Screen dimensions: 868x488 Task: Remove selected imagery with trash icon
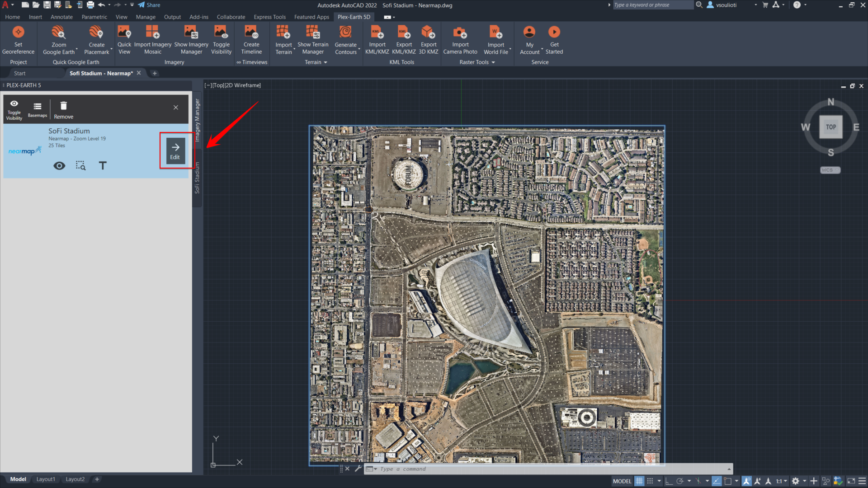(64, 110)
